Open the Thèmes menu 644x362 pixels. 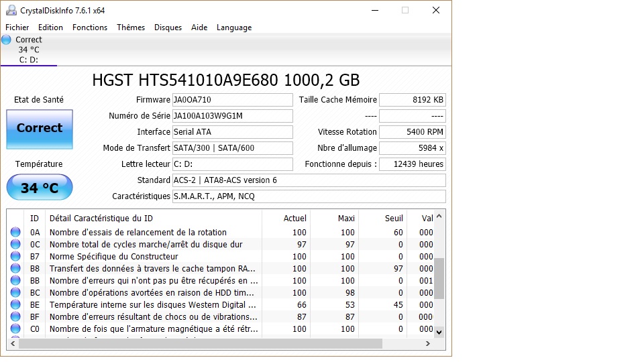(131, 27)
